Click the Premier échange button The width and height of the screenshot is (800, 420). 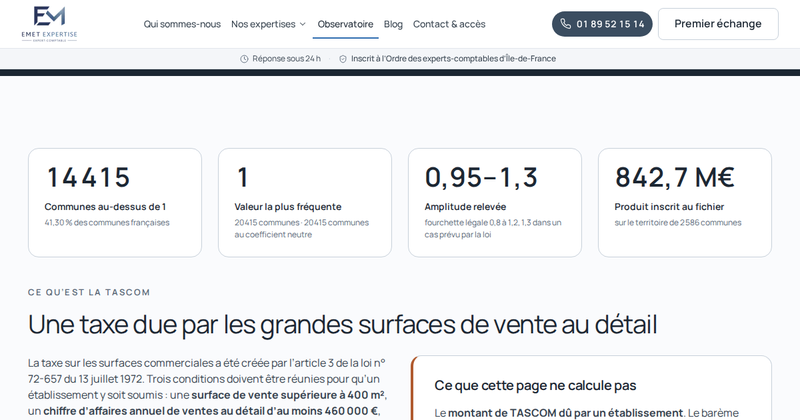718,24
